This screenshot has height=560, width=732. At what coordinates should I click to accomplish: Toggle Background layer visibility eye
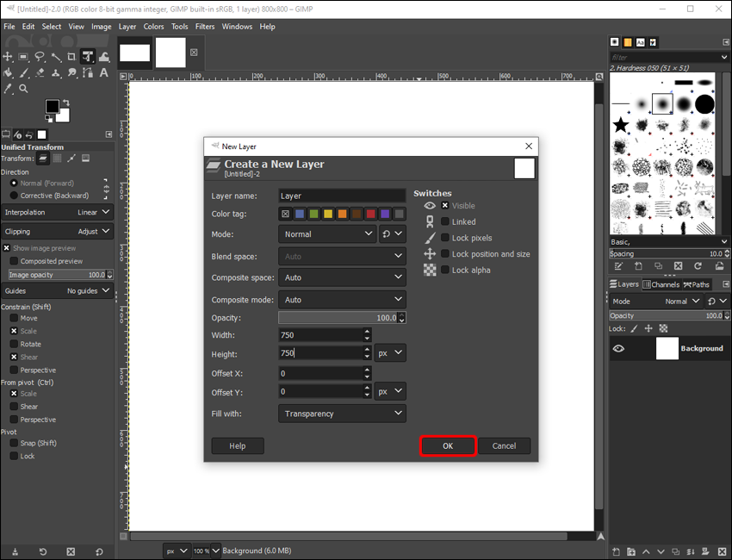pos(618,348)
